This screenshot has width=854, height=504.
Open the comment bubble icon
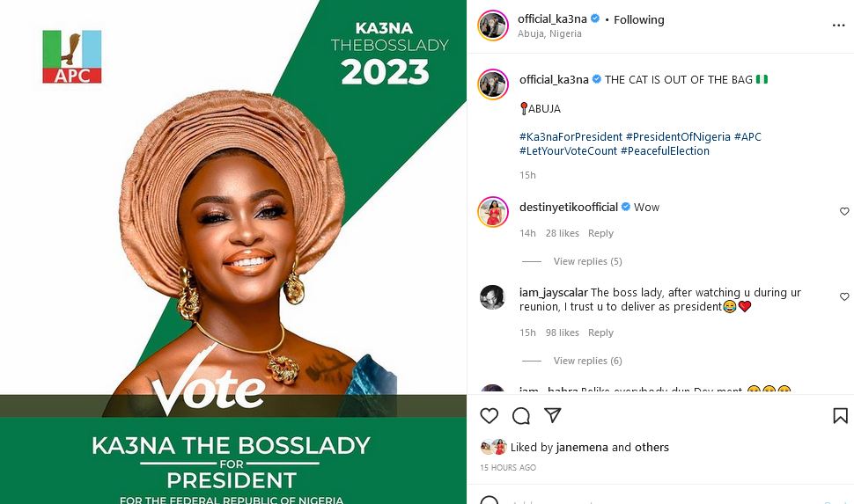(521, 415)
